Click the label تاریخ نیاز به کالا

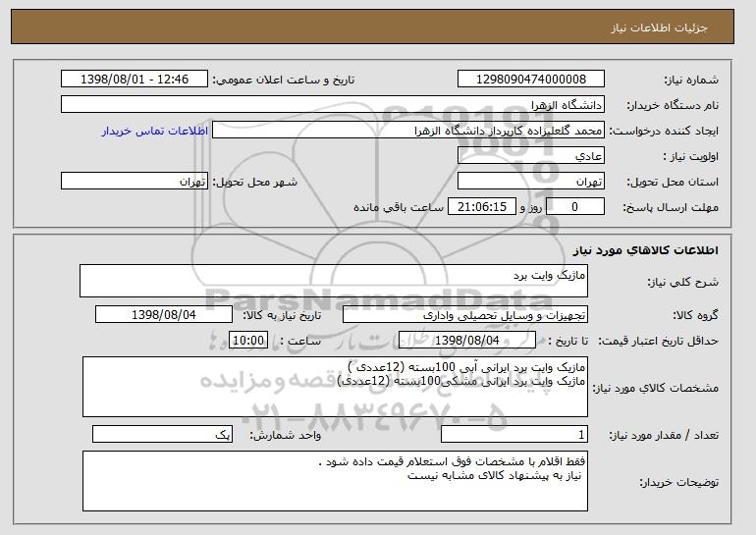[x=282, y=316]
